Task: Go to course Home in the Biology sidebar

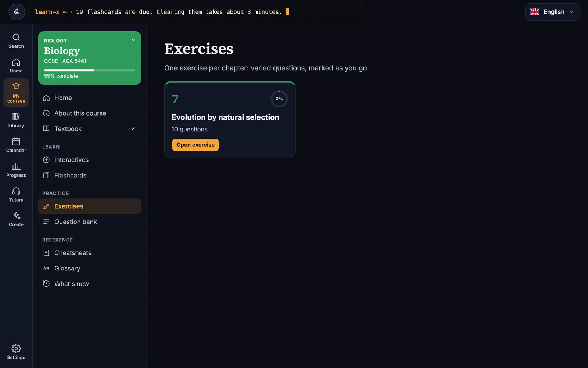Action: tap(90, 98)
